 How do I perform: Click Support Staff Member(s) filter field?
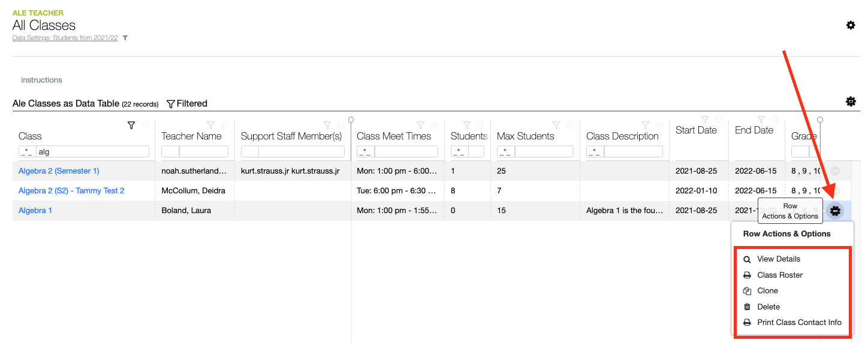[302, 151]
